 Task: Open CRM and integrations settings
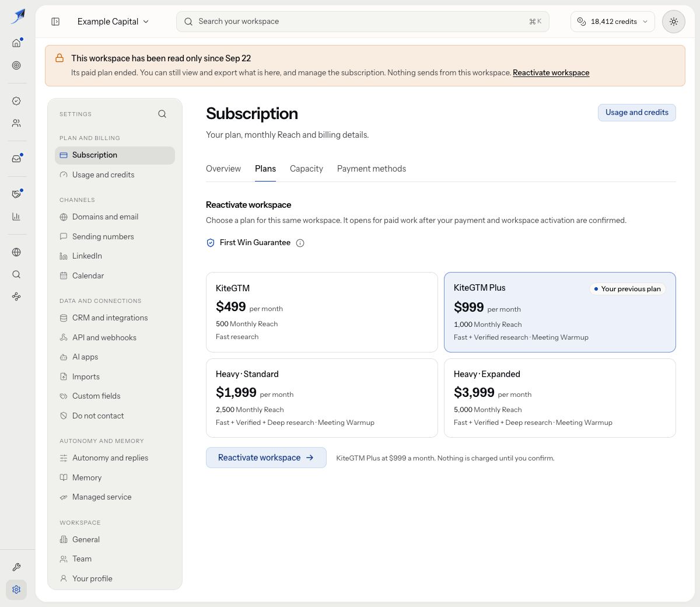coord(115,318)
